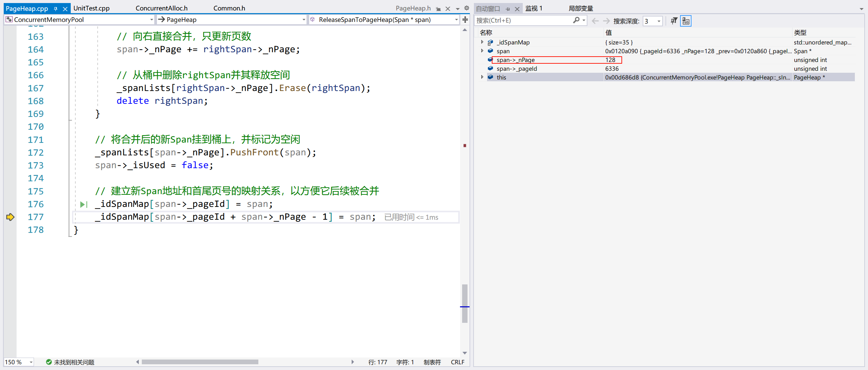Pin the PageHeap.cpp editor tab

(x=56, y=9)
